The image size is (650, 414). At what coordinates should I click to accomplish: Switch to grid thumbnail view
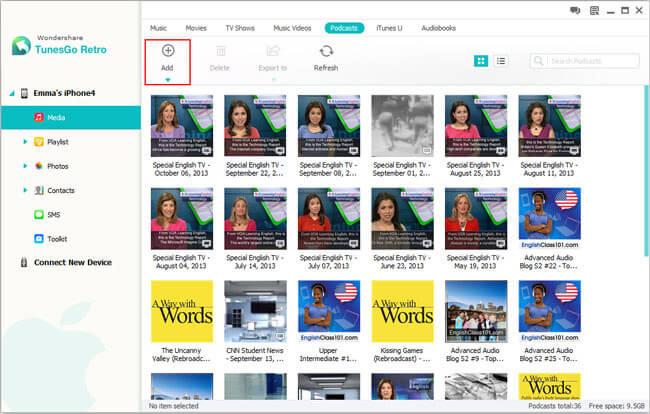[481, 61]
